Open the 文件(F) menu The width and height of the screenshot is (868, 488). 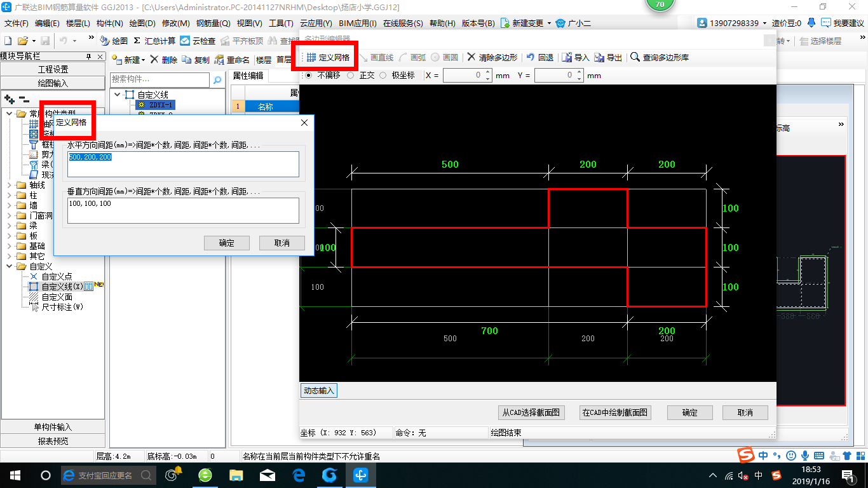17,23
